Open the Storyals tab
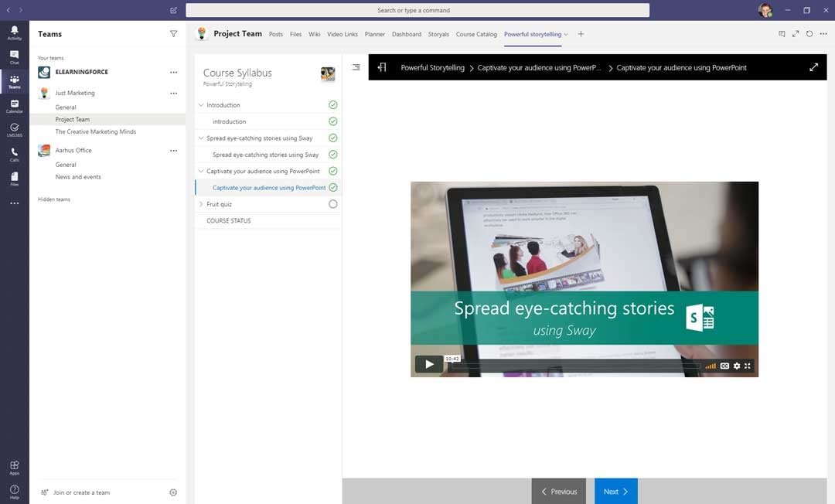The height and width of the screenshot is (504, 835). 439,34
